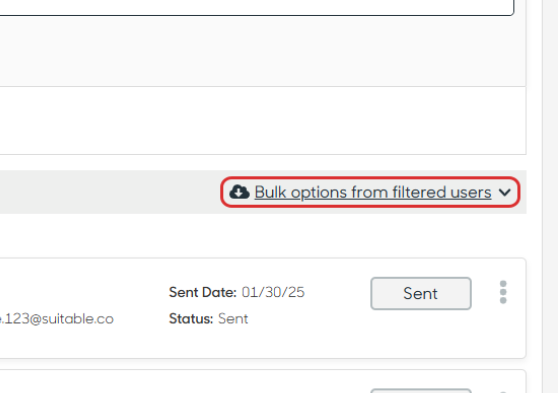
Task: Expand the bulk options chevron arrow
Action: point(505,193)
